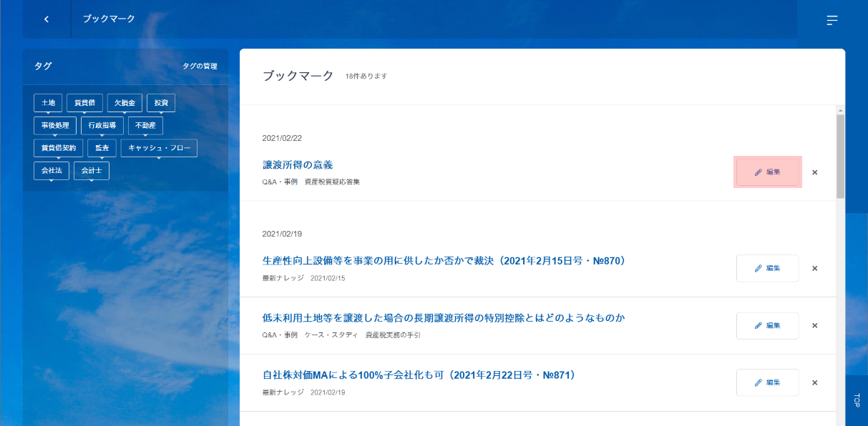Image resolution: width=868 pixels, height=426 pixels.
Task: Click the ブックマーク header title in top bar
Action: click(109, 19)
